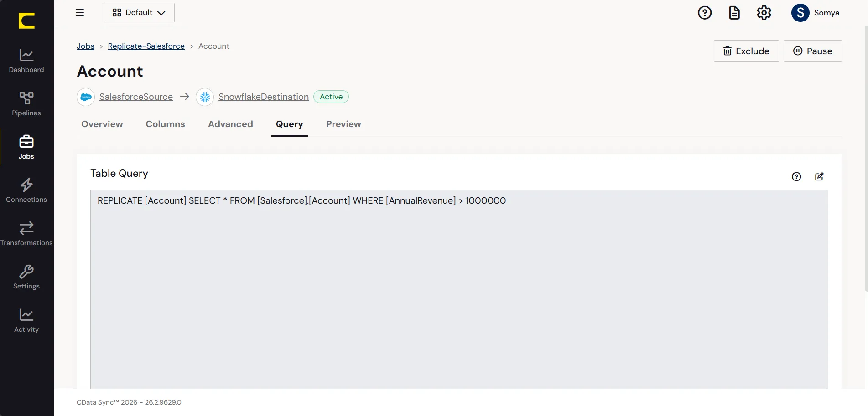The height and width of the screenshot is (416, 868).
Task: Click the page vertical scrollbar
Action: tap(866, 159)
